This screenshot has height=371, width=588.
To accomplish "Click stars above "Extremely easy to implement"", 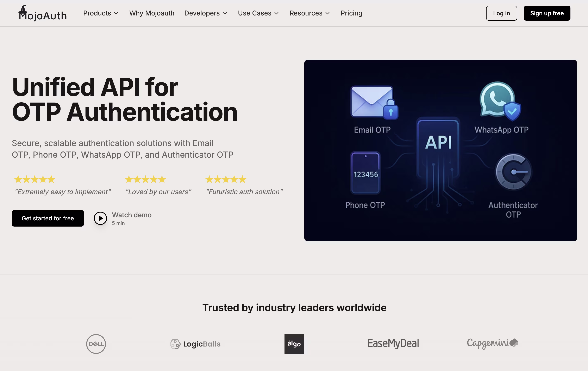I will coord(35,179).
